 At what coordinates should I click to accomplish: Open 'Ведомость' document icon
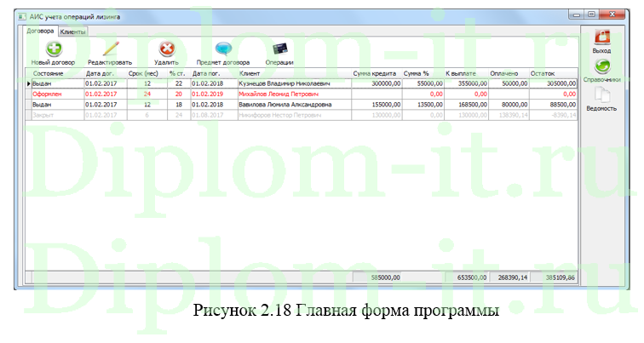click(x=601, y=96)
